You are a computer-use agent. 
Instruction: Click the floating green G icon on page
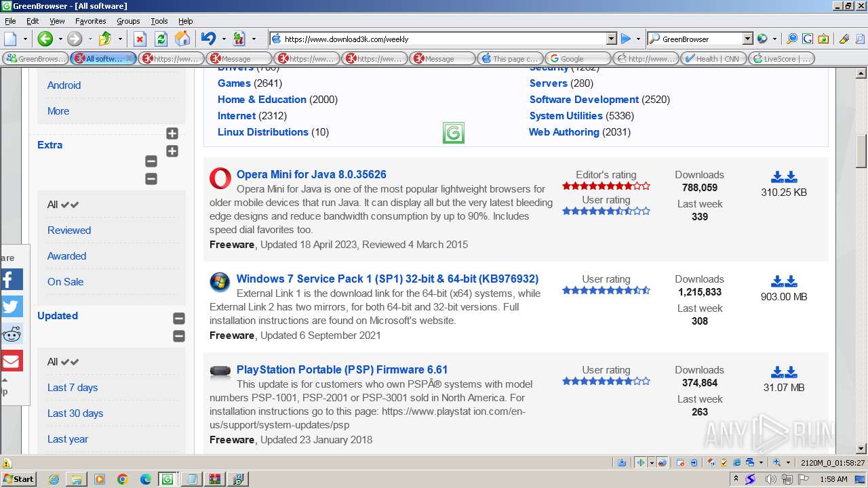pos(454,133)
